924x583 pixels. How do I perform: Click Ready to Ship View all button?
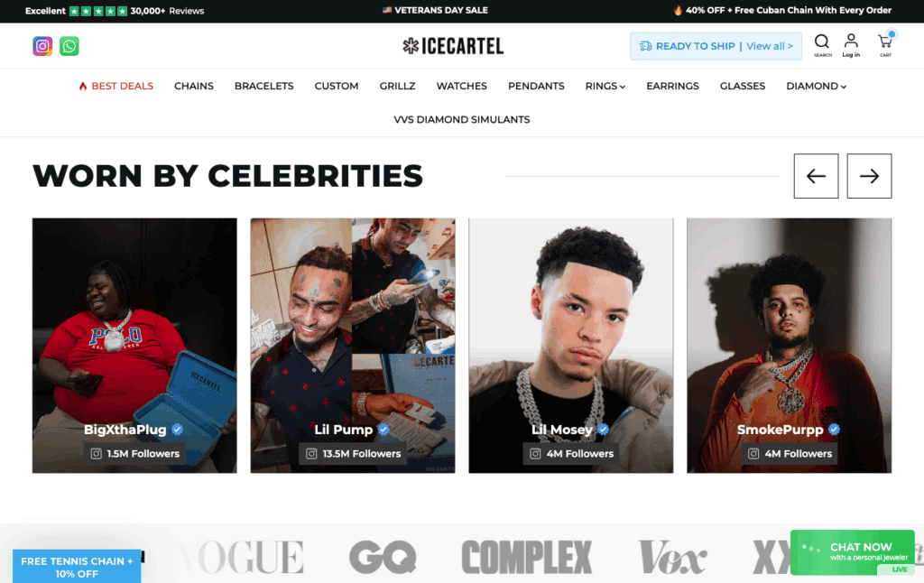[716, 46]
